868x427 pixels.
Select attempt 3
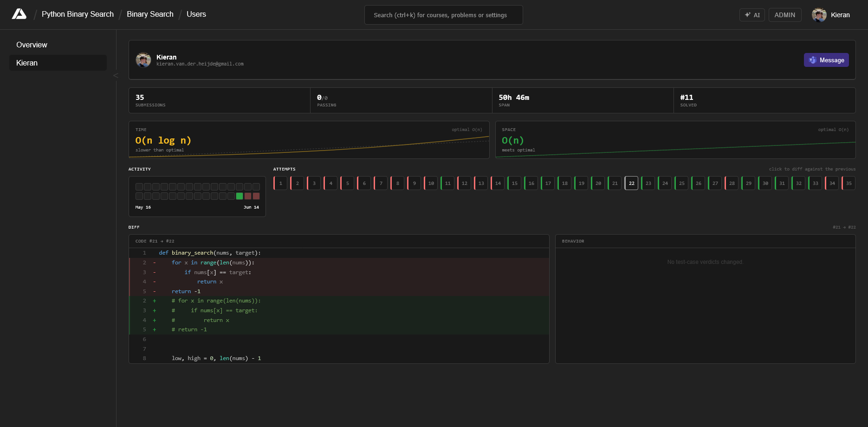click(x=314, y=183)
